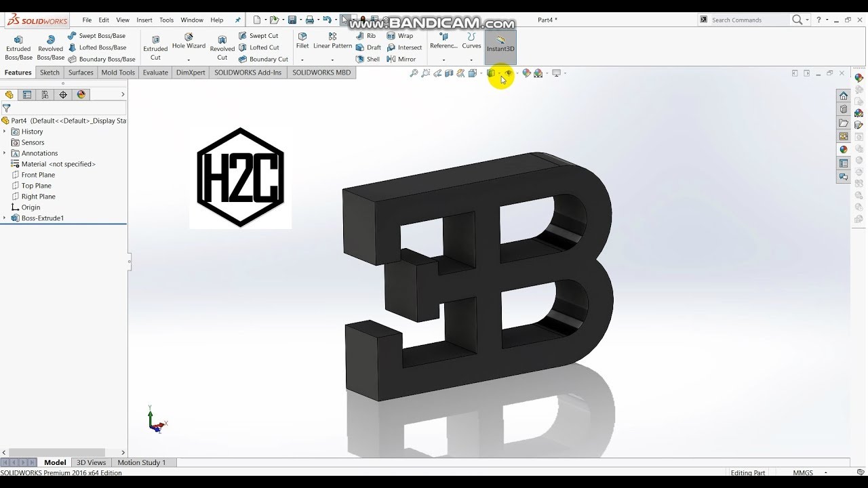
Task: Open the File menu
Action: pos(87,20)
